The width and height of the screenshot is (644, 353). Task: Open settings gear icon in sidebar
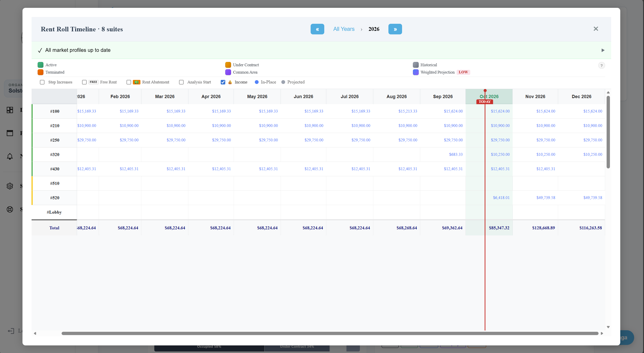(10, 186)
